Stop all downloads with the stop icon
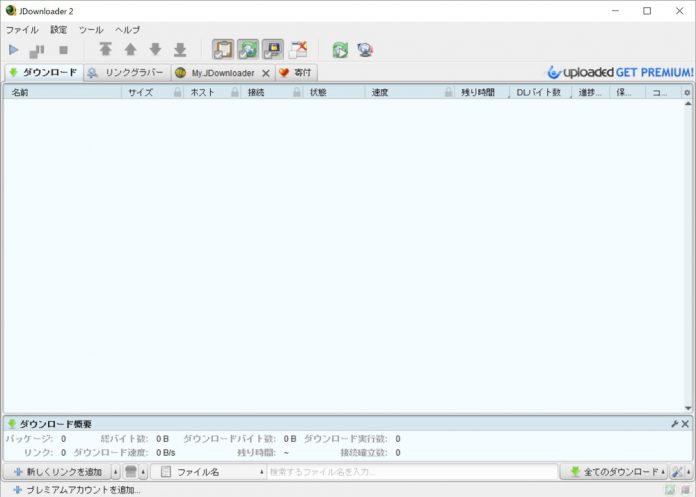Screen dimensions: 696x497 pyautogui.click(x=63, y=50)
